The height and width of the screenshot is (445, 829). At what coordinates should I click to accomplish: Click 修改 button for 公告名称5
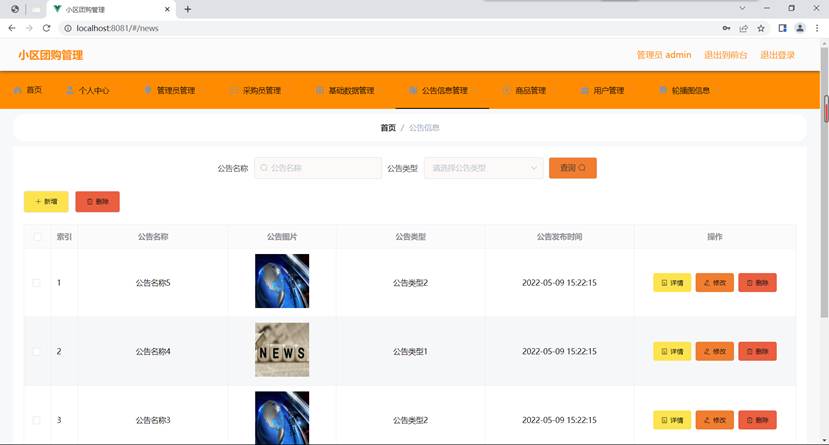pos(715,283)
